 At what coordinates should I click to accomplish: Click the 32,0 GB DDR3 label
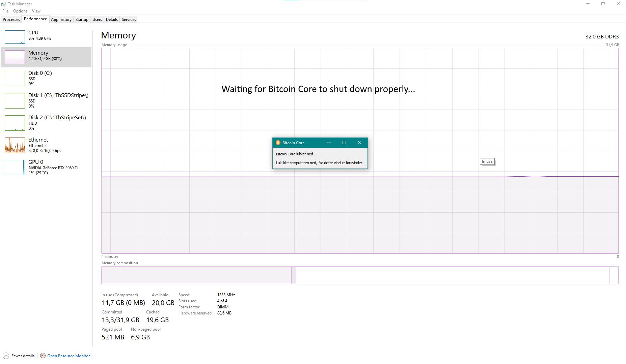tap(602, 36)
